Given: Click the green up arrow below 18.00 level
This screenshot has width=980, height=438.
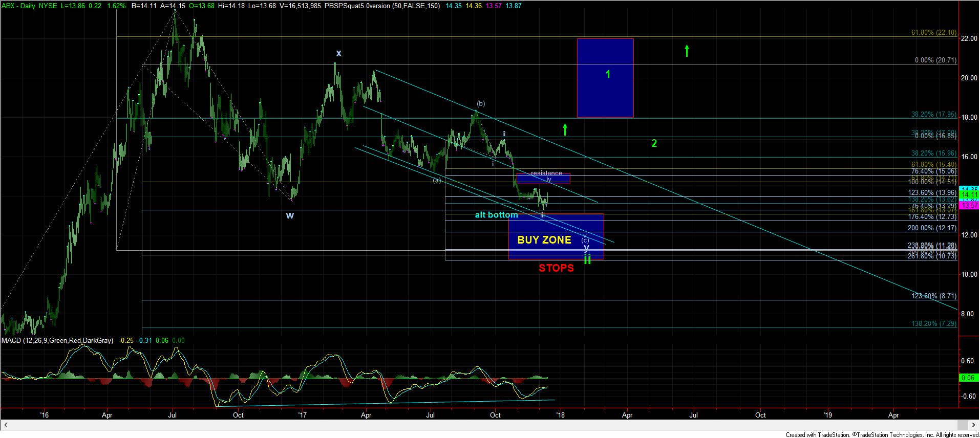Looking at the screenshot, I should [564, 129].
